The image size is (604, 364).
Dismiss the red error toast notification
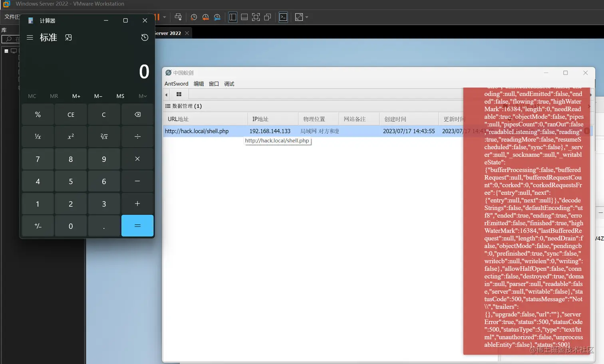(x=527, y=221)
